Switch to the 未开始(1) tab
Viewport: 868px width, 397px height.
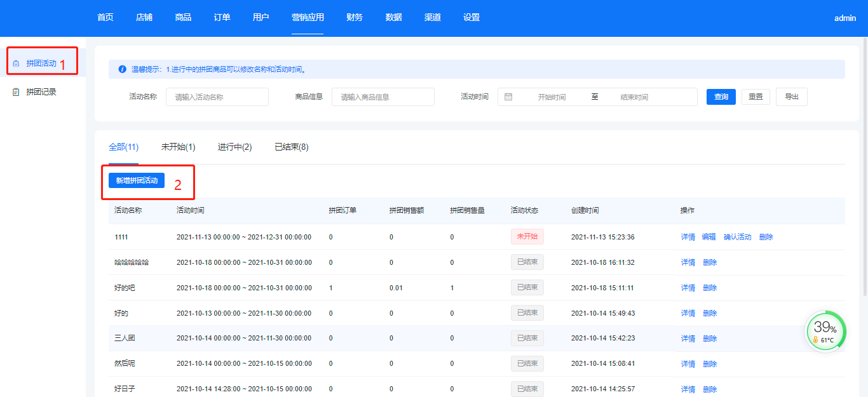[178, 147]
